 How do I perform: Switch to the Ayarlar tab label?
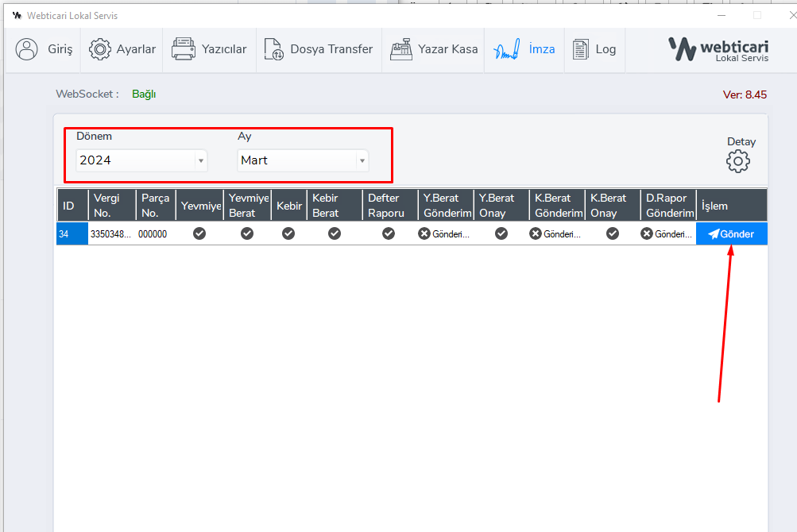click(136, 49)
